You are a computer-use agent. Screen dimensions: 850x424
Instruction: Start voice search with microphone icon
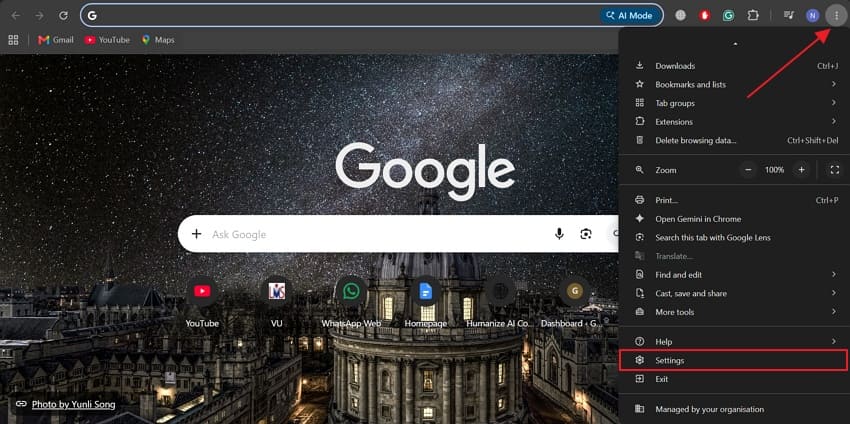(559, 234)
